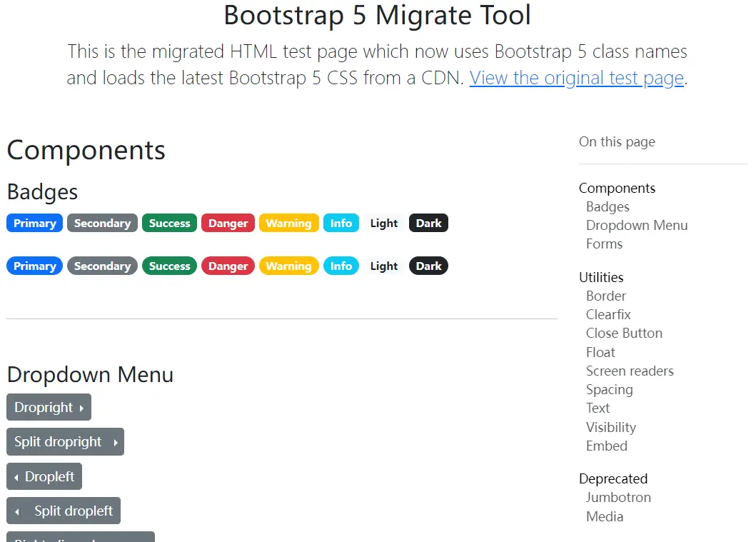Click the "Dropdown Menu" section heading in main content
This screenshot has width=756, height=542.
pyautogui.click(x=90, y=375)
